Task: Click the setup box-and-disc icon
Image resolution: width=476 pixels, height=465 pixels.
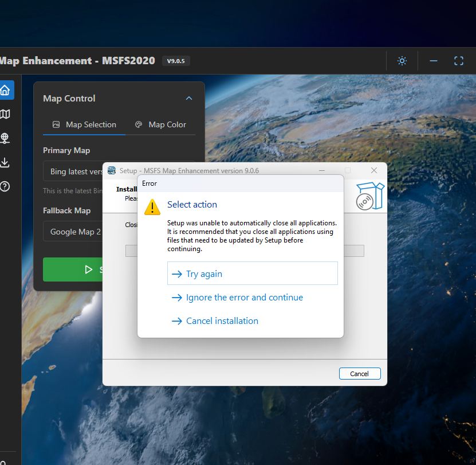Action: [369, 196]
